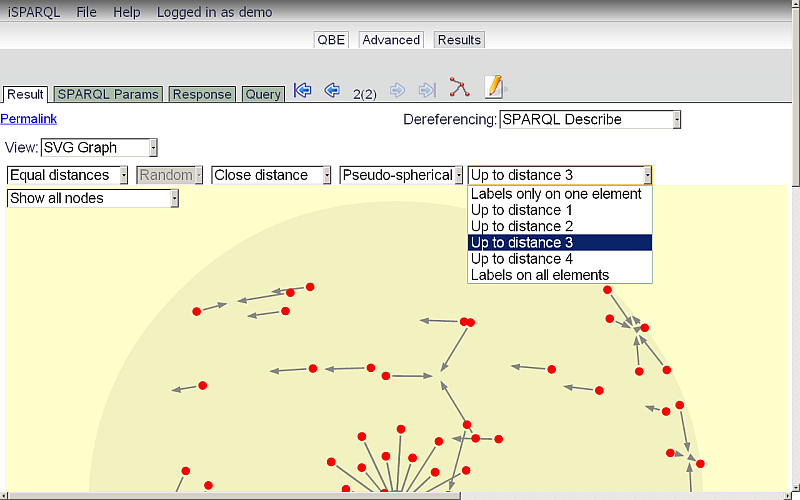Image resolution: width=800 pixels, height=500 pixels.
Task: Click the Permalink link
Action: coord(29,119)
